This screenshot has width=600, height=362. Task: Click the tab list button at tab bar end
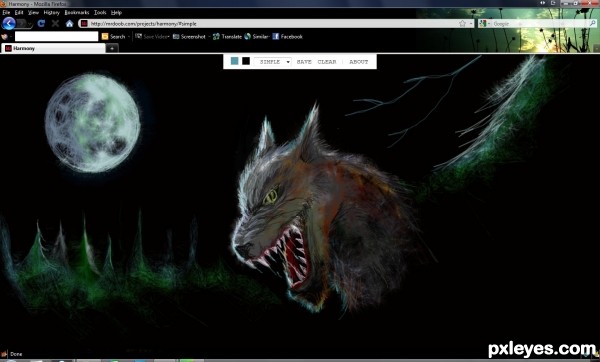point(596,49)
